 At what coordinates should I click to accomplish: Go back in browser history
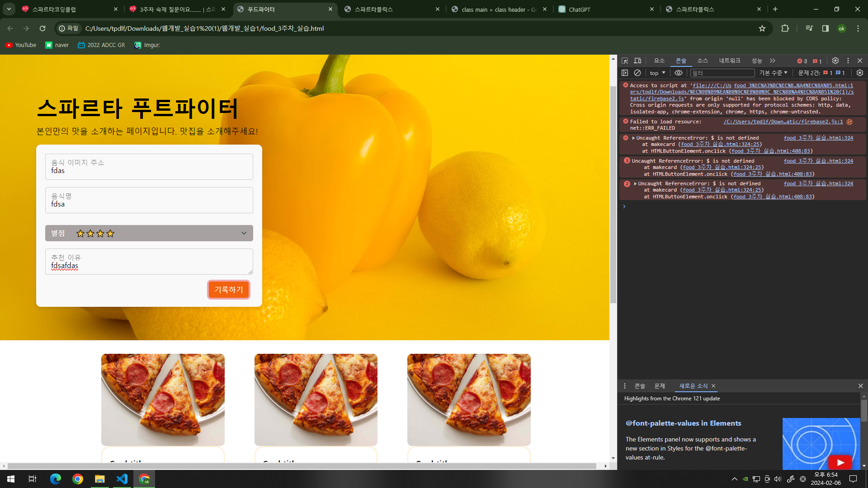click(10, 28)
